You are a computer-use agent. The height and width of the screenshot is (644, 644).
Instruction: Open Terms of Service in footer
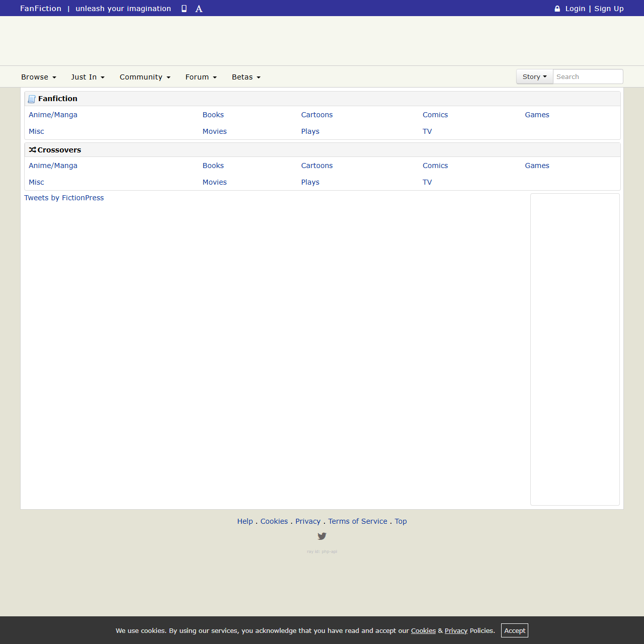tap(358, 521)
